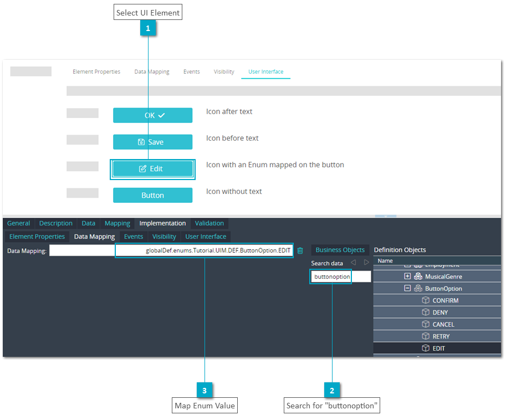Go to next search result arrow

(366, 263)
